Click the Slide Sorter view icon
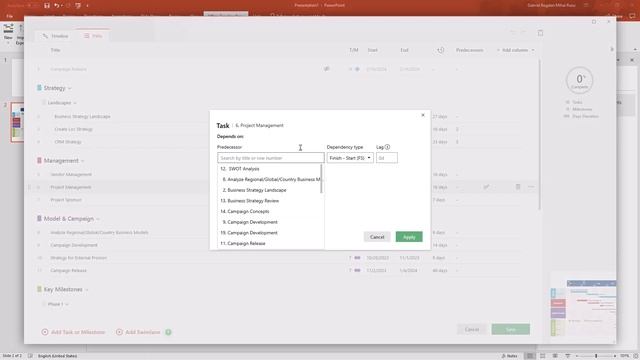This screenshot has height=360, width=640. [542, 356]
